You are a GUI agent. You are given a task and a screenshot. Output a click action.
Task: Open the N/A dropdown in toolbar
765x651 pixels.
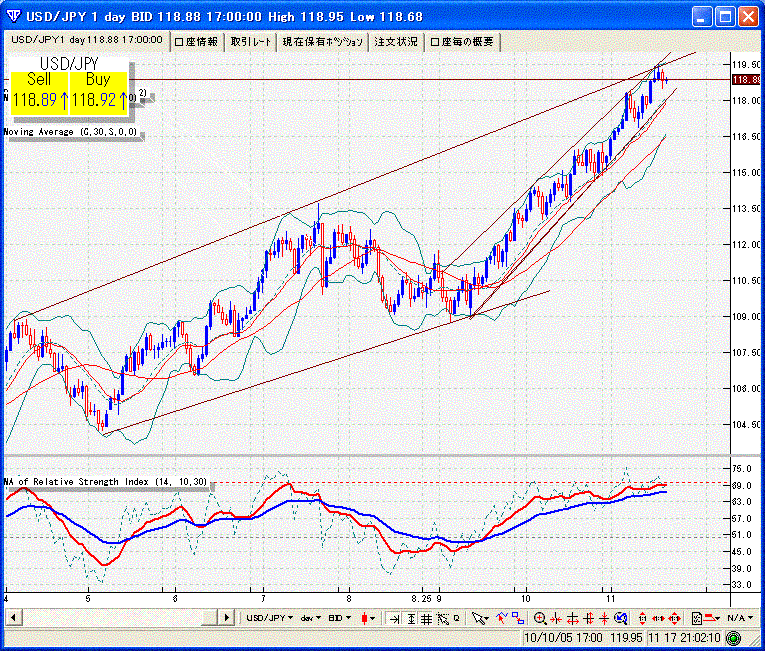click(740, 618)
